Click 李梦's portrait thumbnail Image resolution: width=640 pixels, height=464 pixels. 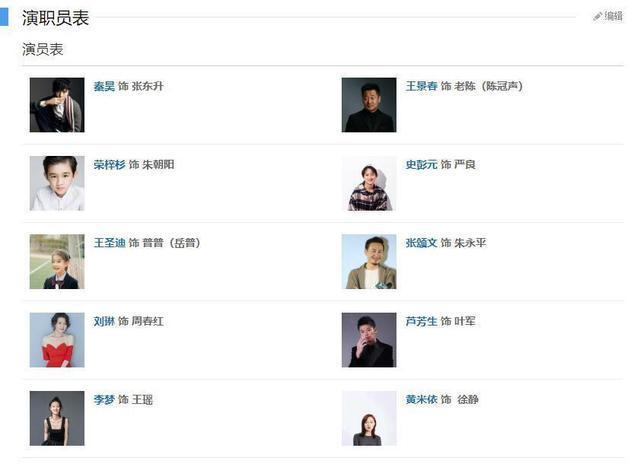(57, 418)
